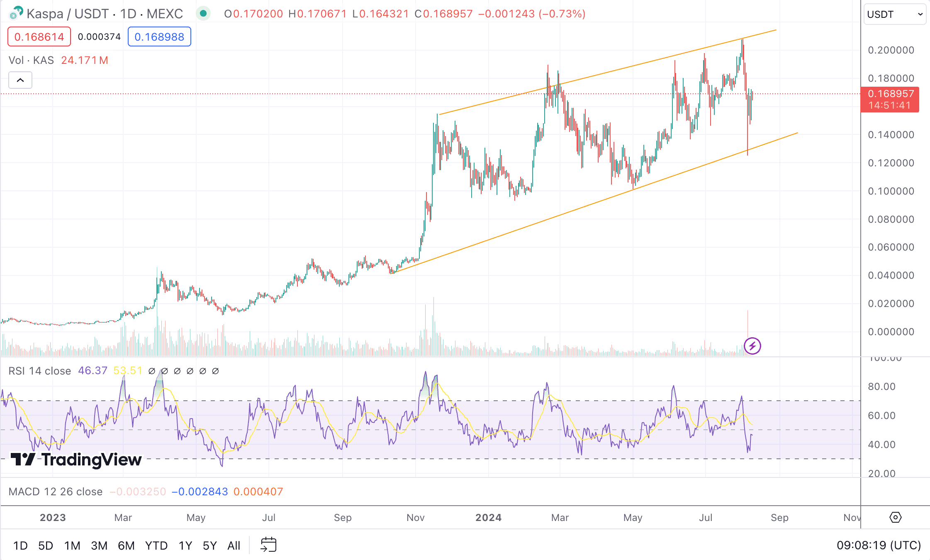Click the Kaspa / USDT symbol title
Viewport: 930px width, 560px height.
pos(105,14)
